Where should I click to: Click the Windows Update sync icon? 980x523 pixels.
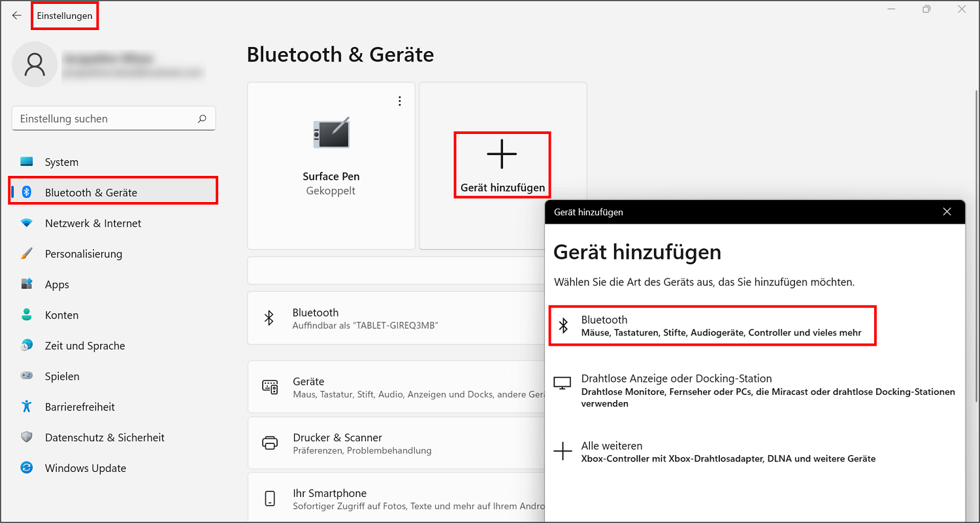[x=26, y=468]
